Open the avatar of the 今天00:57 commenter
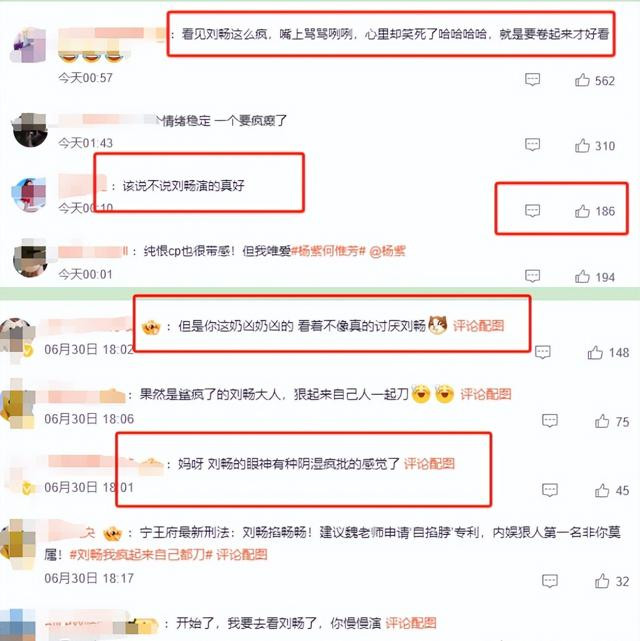The width and height of the screenshot is (640, 641). pyautogui.click(x=28, y=45)
